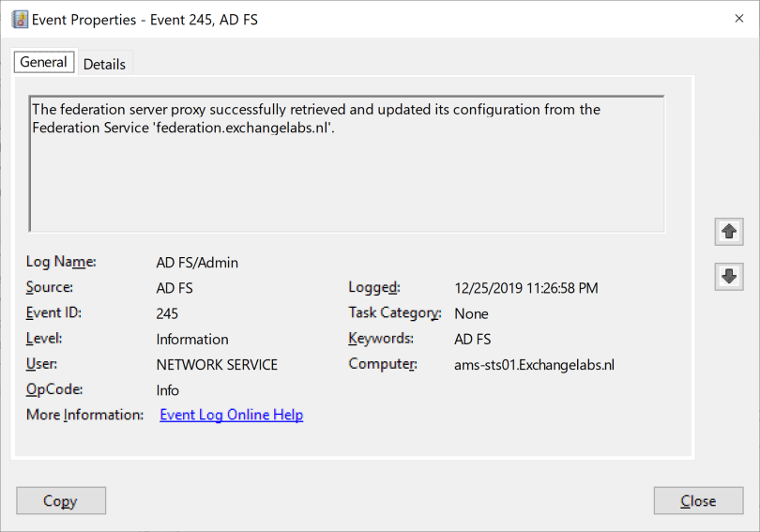Click the Task Category value None
Image resolution: width=760 pixels, height=532 pixels.
click(471, 313)
